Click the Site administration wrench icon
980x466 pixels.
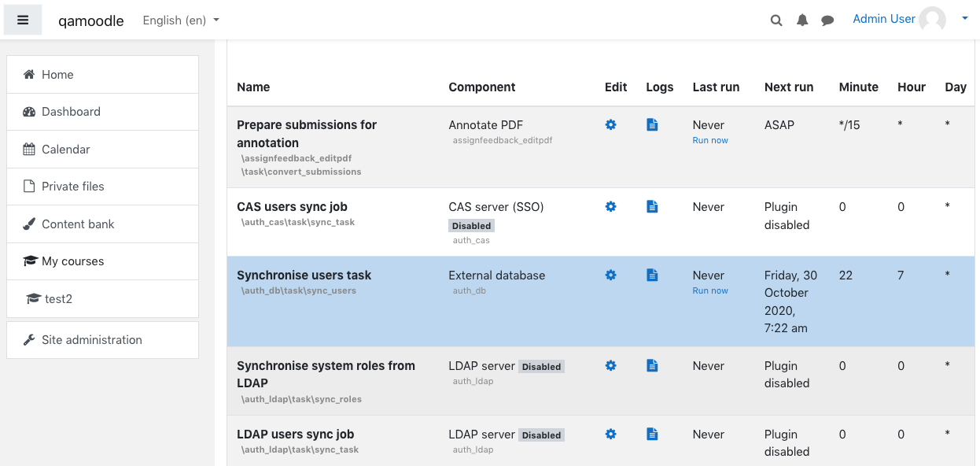(x=29, y=340)
